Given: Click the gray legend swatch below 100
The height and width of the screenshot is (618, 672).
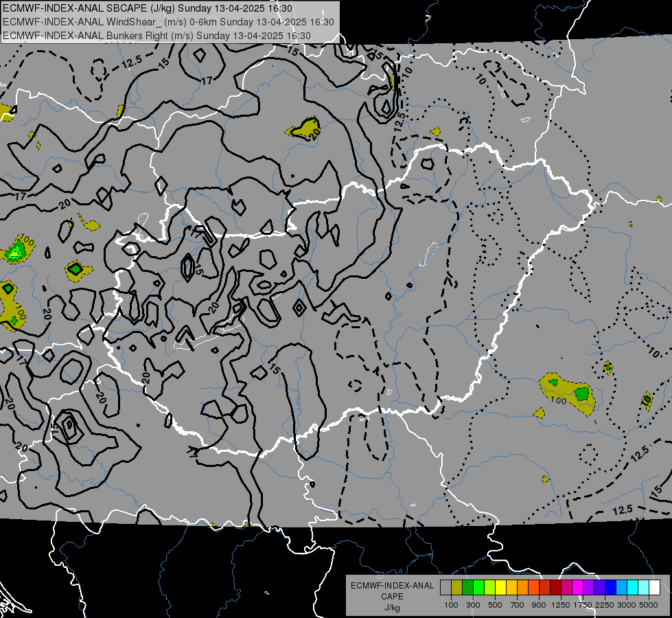Looking at the screenshot, I should click(445, 588).
